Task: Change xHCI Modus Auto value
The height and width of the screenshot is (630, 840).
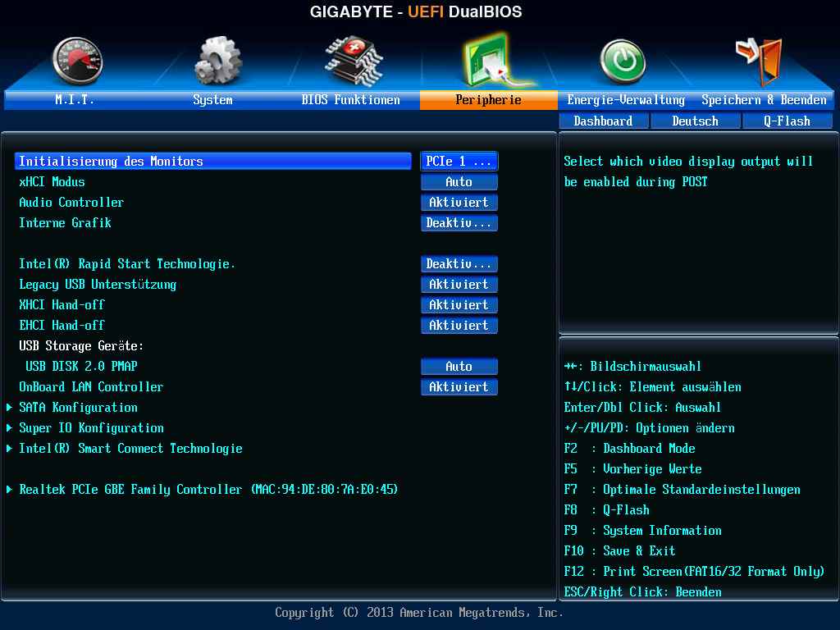Action: [x=459, y=182]
